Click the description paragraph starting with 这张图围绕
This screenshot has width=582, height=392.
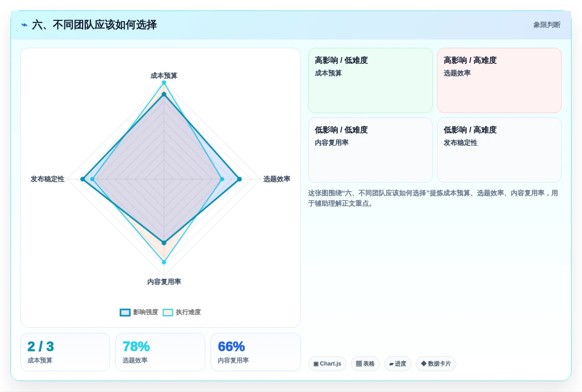pos(433,198)
